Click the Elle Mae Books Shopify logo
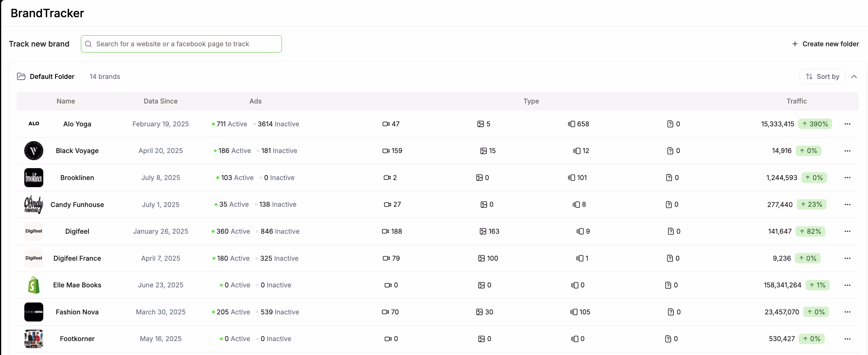 tap(34, 285)
